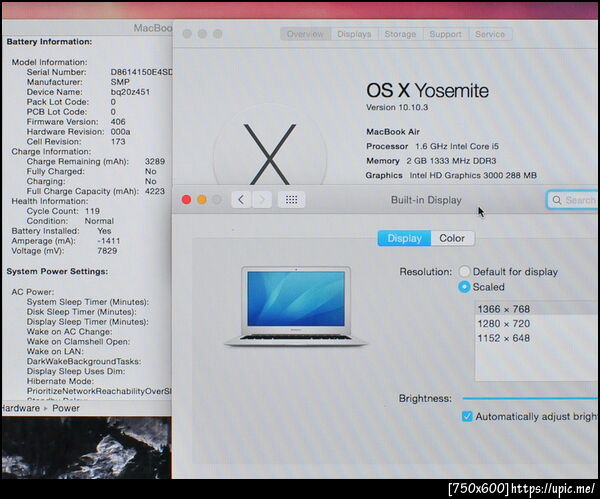
Task: Click the Condition value Normal
Action: click(99, 221)
